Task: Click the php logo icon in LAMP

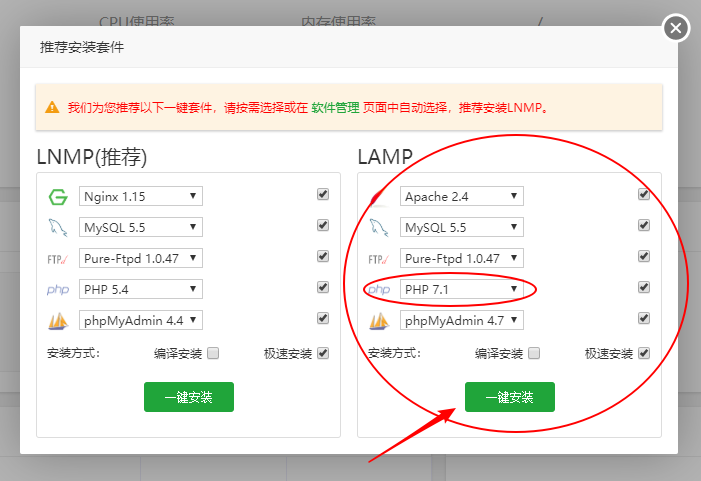Action: click(x=379, y=290)
